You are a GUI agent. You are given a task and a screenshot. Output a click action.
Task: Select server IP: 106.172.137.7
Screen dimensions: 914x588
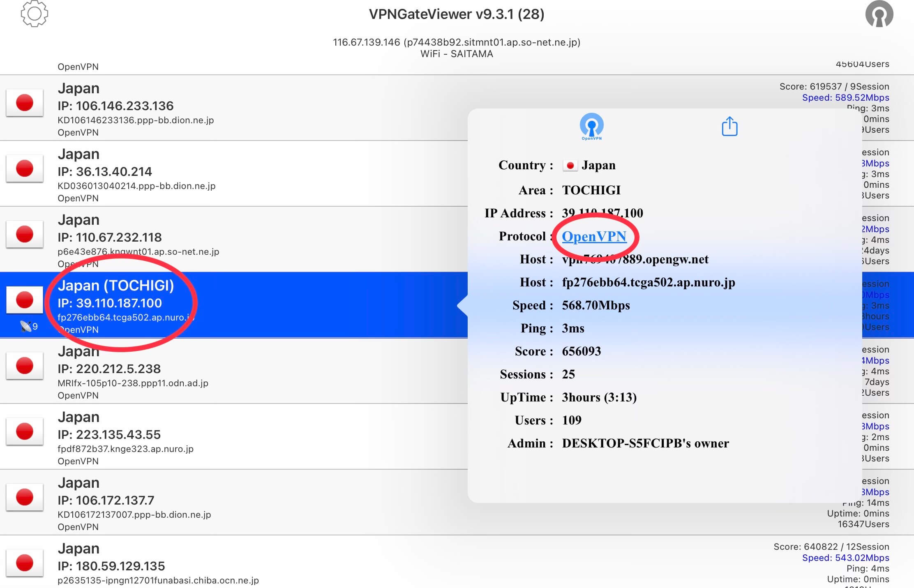pyautogui.click(x=106, y=500)
